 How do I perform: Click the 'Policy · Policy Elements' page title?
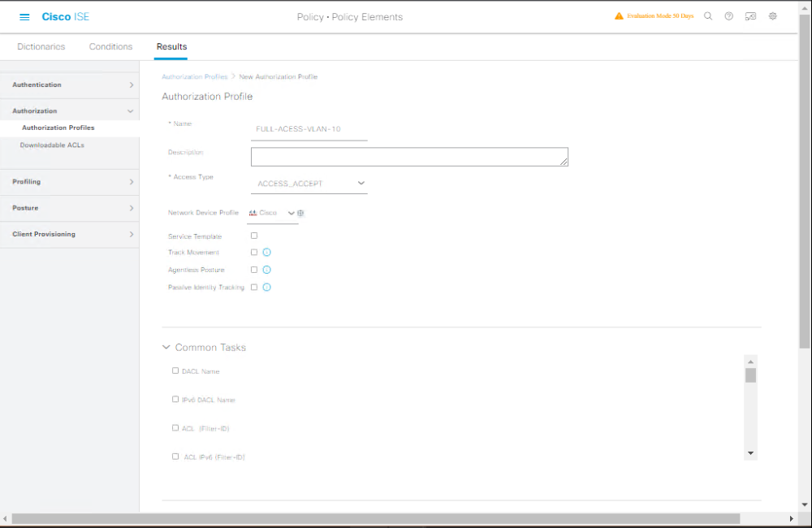pyautogui.click(x=350, y=17)
